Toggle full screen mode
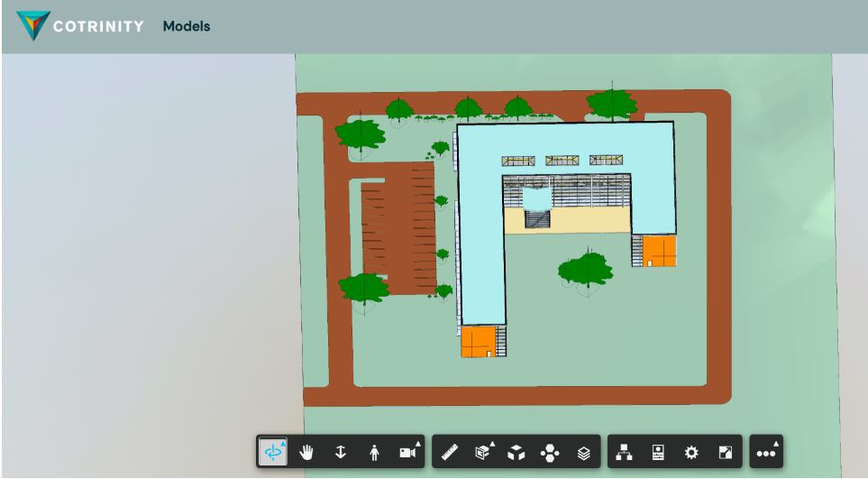Screen dimensions: 868x479 725,452
